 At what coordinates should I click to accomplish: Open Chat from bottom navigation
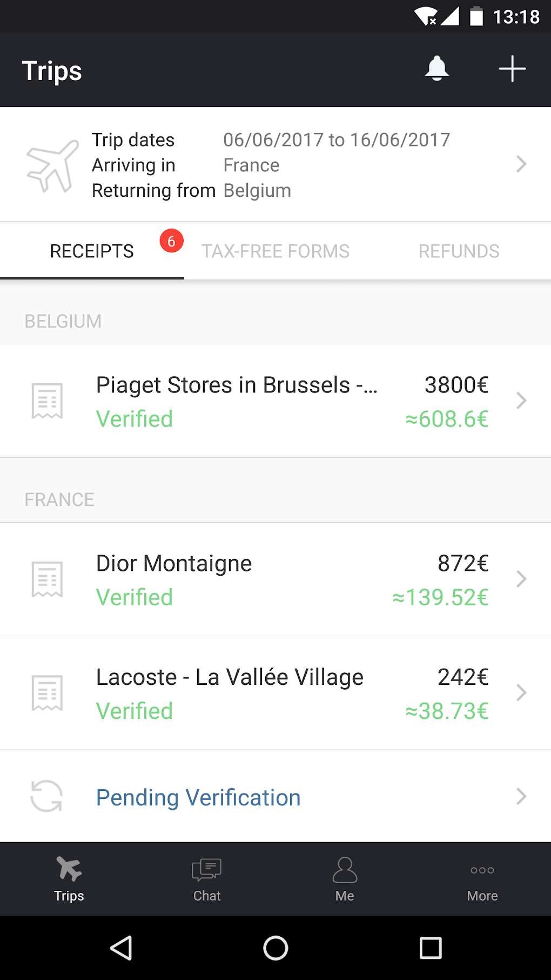click(207, 879)
